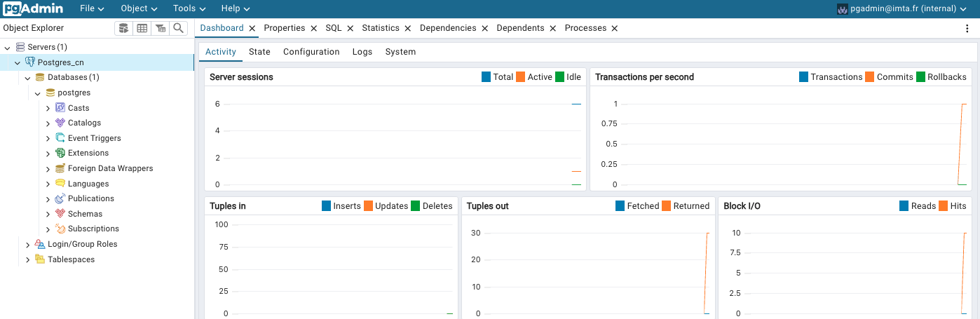Expand the Languages node

48,184
